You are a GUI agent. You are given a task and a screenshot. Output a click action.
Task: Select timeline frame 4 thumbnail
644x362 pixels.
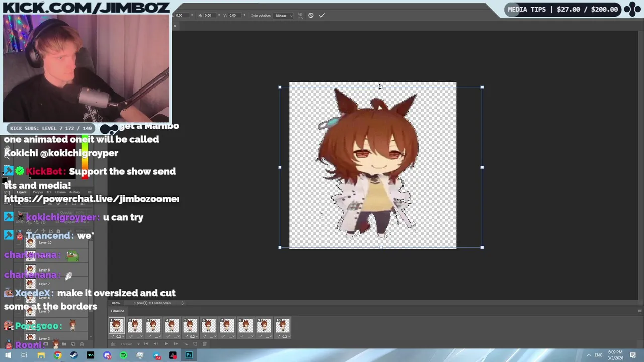[x=172, y=326]
